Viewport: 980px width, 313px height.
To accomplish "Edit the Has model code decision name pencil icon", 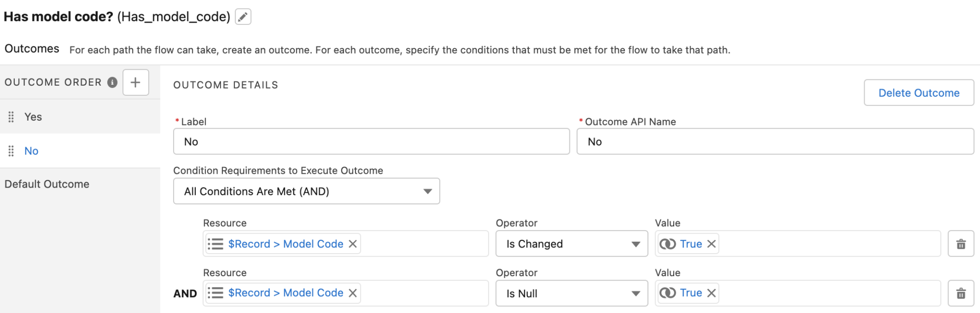I will tap(243, 17).
